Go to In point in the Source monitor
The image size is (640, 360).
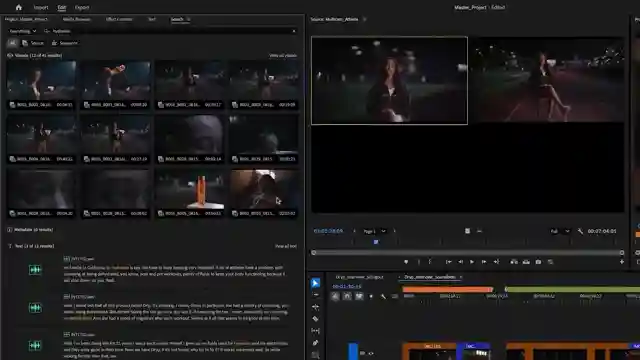point(448,262)
